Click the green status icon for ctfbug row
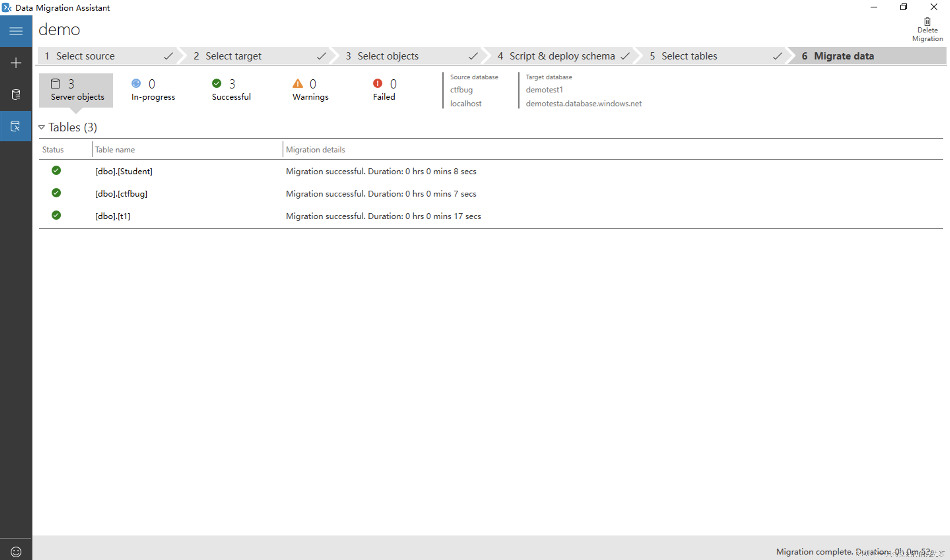Screen dimensions: 950x560 pos(56,193)
